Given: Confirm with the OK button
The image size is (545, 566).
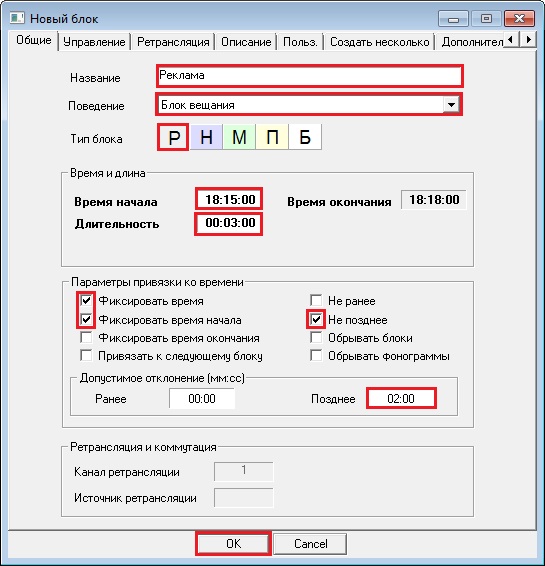Looking at the screenshot, I should coord(233,543).
